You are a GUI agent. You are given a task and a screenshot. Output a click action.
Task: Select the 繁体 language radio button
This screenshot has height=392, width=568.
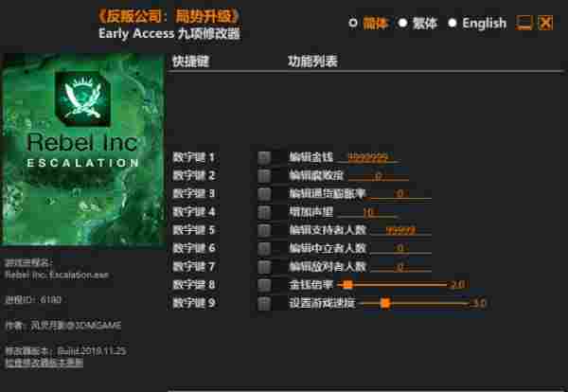click(403, 23)
